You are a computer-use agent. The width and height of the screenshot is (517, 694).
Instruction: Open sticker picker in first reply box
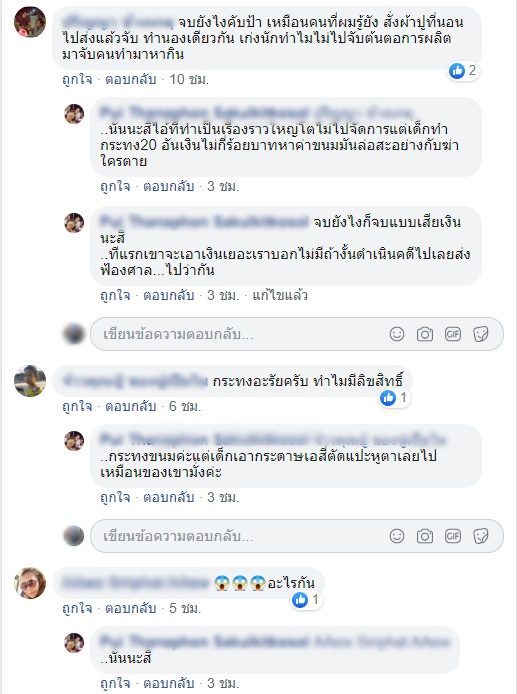[481, 334]
